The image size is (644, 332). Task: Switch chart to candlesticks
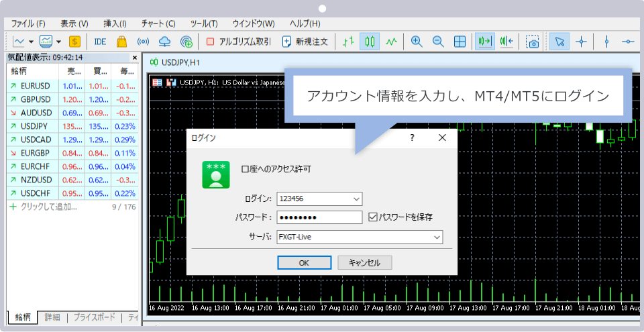pyautogui.click(x=370, y=42)
